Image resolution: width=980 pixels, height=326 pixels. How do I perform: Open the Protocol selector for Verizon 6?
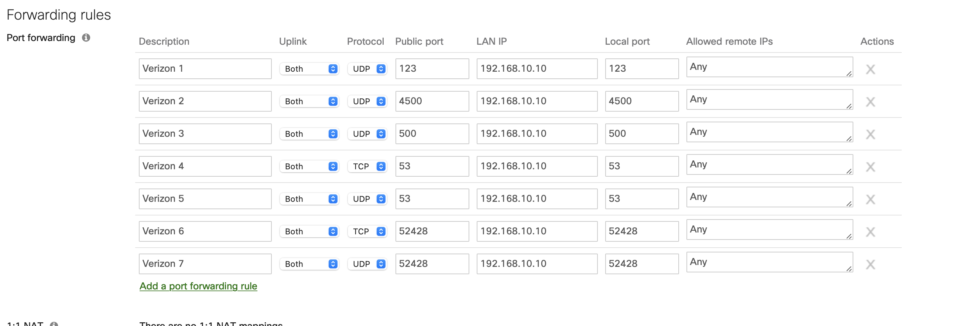pos(367,231)
